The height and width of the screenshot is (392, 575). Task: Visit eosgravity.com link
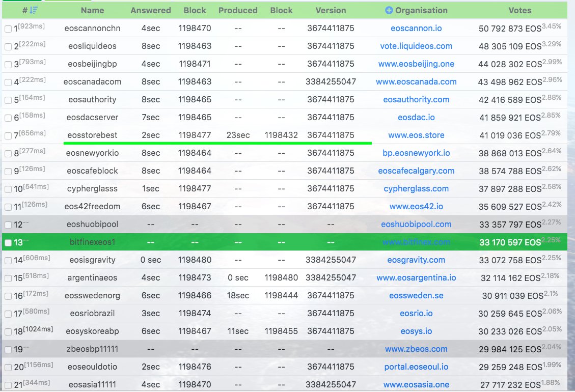pyautogui.click(x=416, y=260)
